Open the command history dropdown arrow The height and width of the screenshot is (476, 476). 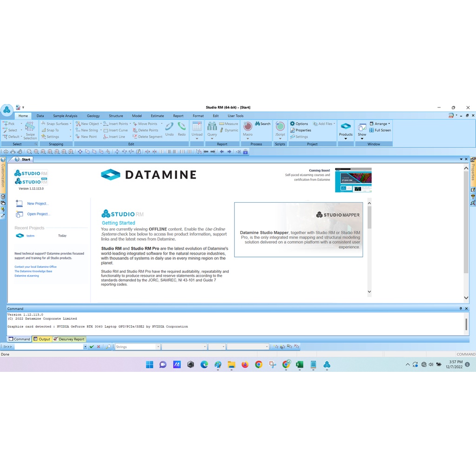point(86,347)
